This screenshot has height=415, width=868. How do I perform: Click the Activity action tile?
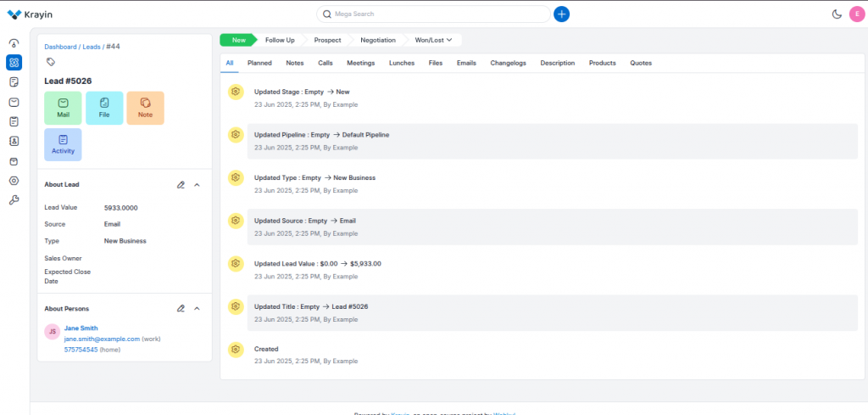point(63,144)
